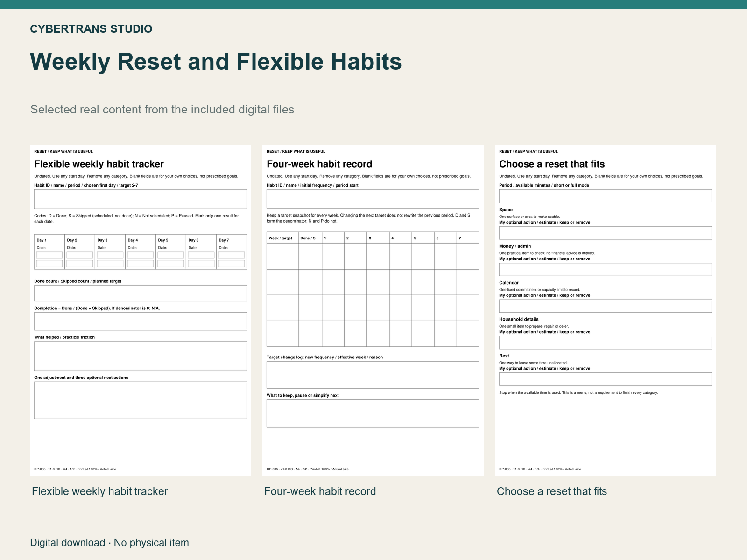747x560 pixels.
Task: Click the optional action box under Space
Action: [606, 233]
